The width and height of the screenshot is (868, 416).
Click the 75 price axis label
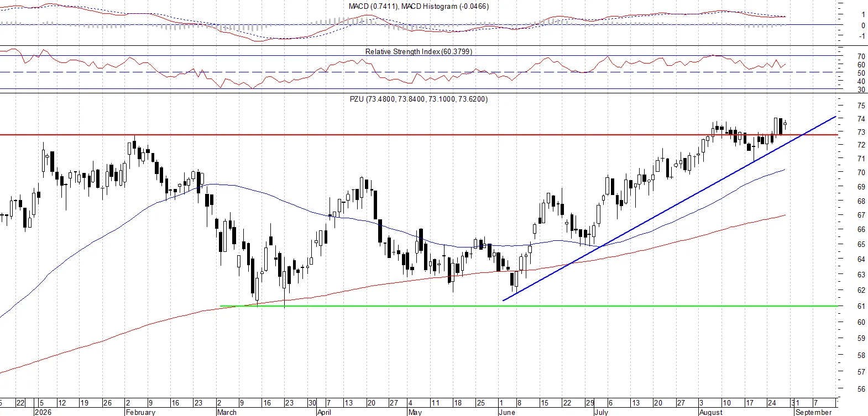[x=861, y=106]
